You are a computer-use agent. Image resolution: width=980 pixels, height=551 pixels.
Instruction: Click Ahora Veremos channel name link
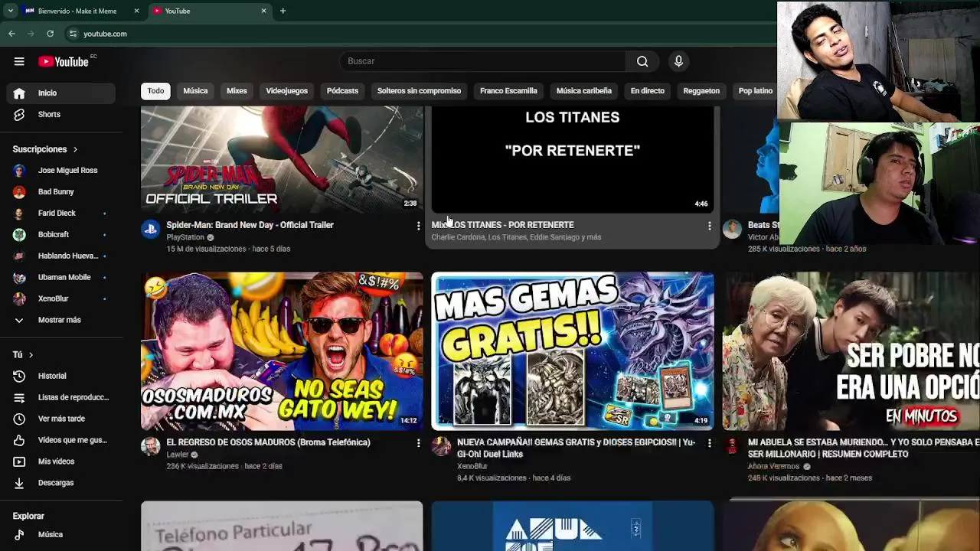coord(773,466)
